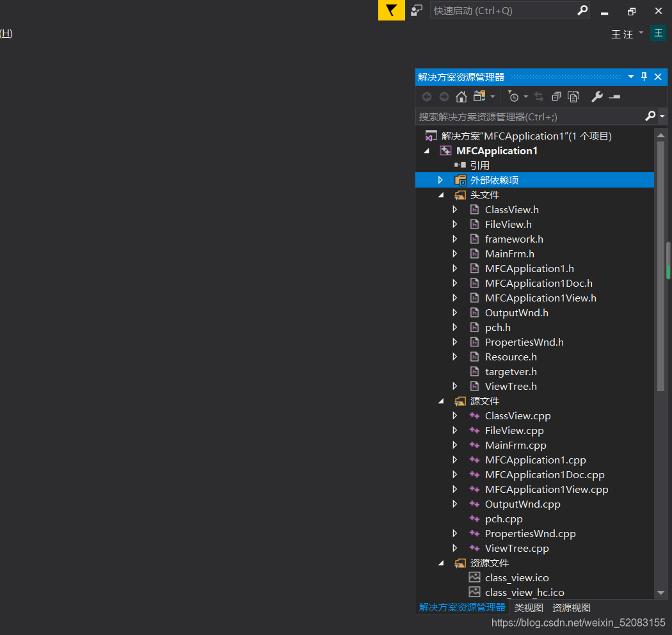Select PropertiesWnd.h file
Screen dimensions: 672x635
click(x=524, y=342)
